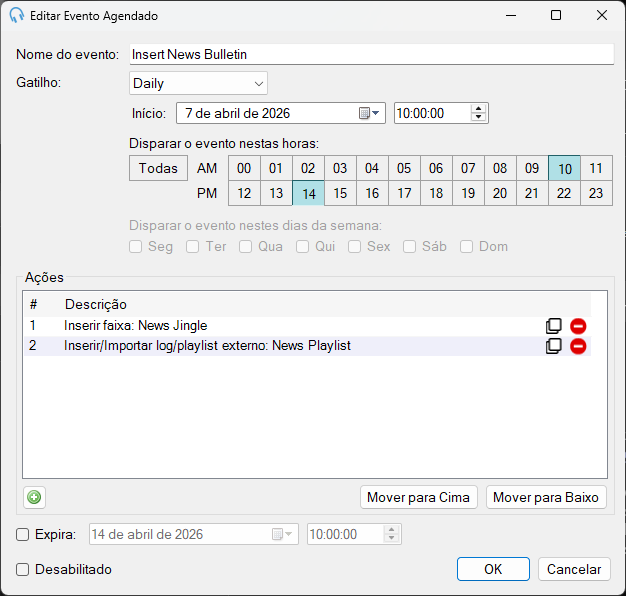
Task: Toggle hour 22 trigger
Action: tap(564, 193)
